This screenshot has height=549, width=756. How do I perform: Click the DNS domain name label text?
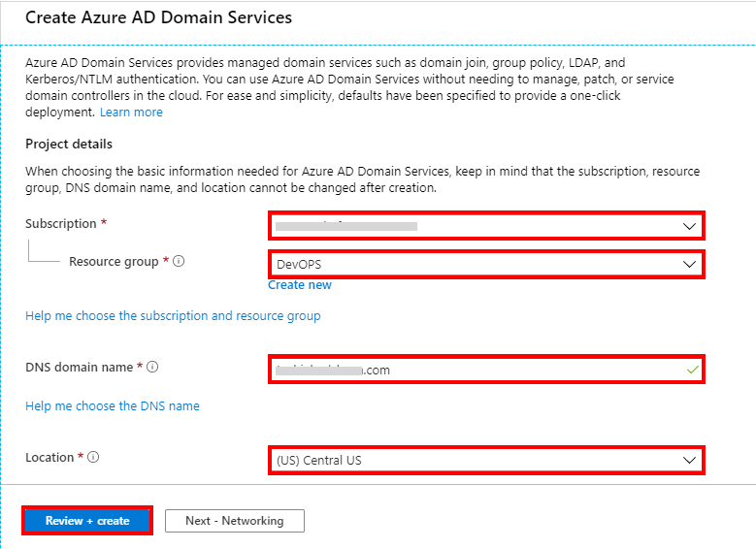tap(79, 368)
